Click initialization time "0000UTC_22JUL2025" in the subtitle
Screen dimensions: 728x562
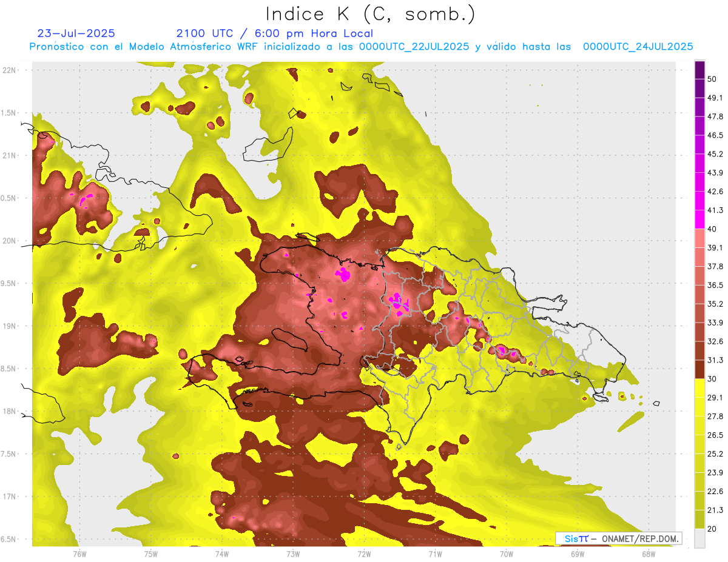pos(414,47)
